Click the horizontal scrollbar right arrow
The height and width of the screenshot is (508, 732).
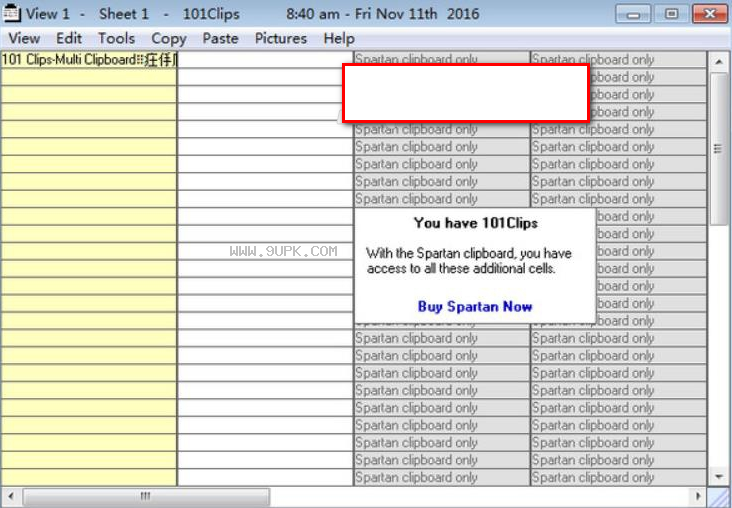point(698,496)
